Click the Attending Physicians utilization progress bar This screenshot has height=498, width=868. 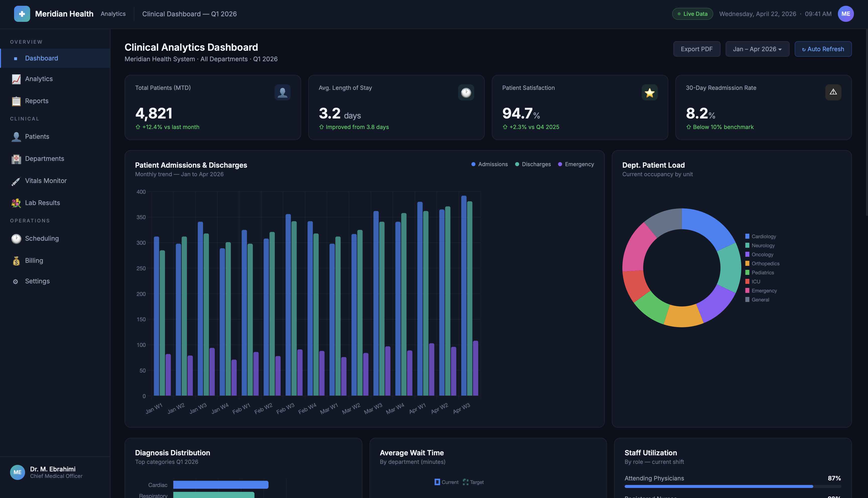733,486
